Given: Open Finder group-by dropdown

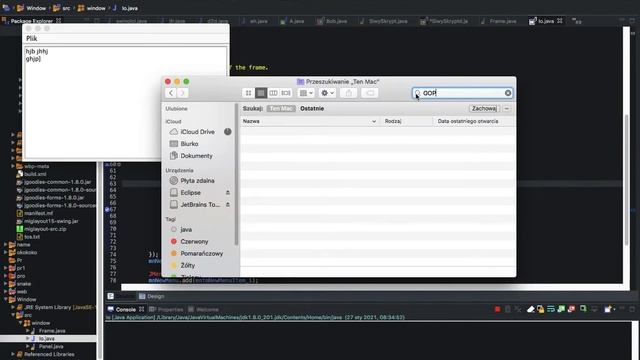Looking at the screenshot, I should pos(306,93).
